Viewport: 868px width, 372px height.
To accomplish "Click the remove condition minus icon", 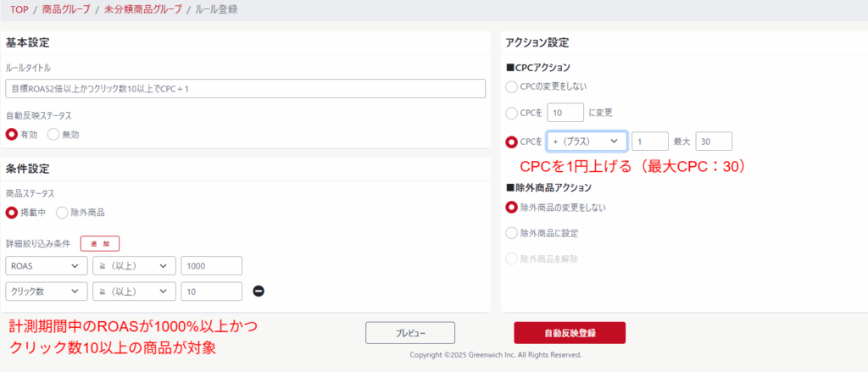I will (259, 291).
